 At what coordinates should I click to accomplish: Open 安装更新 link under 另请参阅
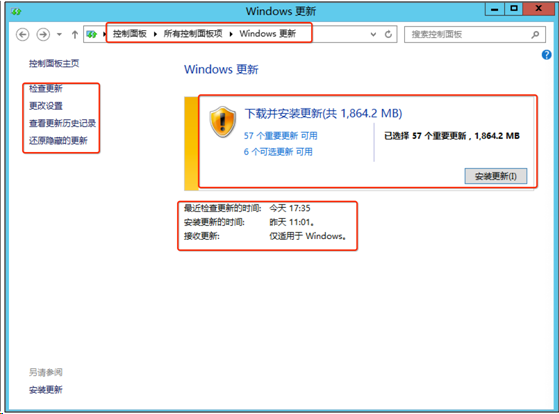(x=46, y=390)
